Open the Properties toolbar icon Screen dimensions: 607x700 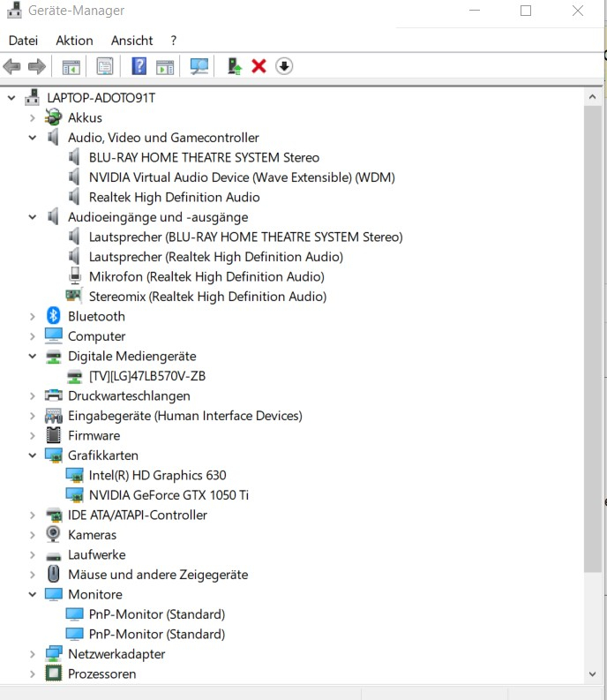105,66
